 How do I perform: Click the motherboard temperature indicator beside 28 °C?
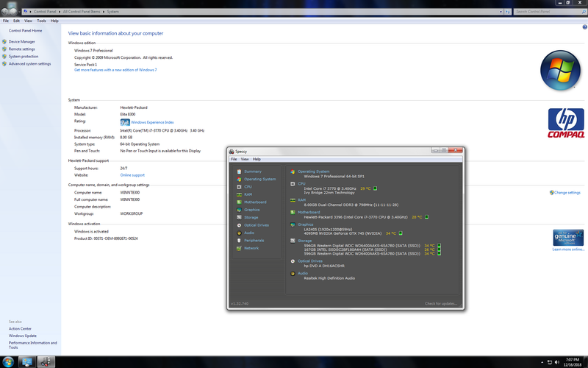click(426, 217)
